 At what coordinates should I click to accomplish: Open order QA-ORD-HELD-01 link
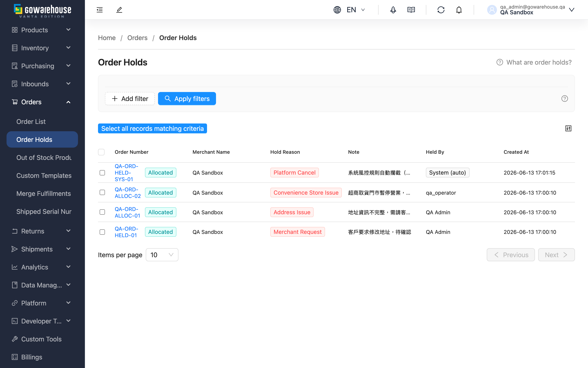[x=126, y=232]
